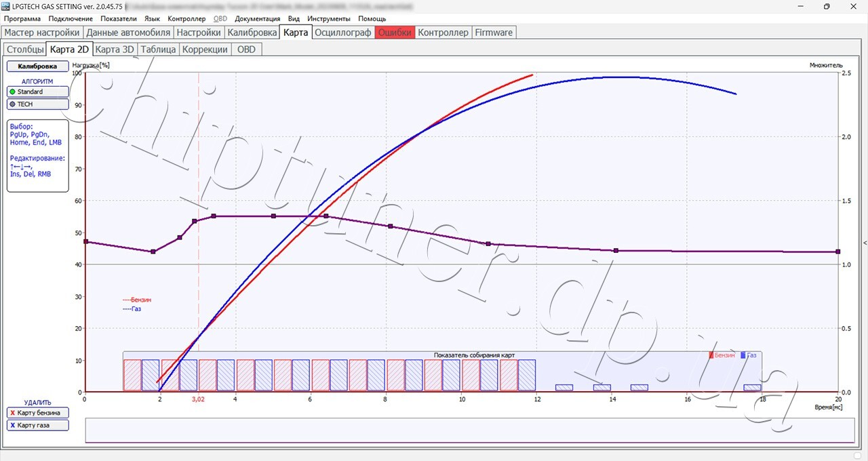The height and width of the screenshot is (461, 868).
Task: Click the LPGTECH application icon in title bar
Action: [6, 6]
